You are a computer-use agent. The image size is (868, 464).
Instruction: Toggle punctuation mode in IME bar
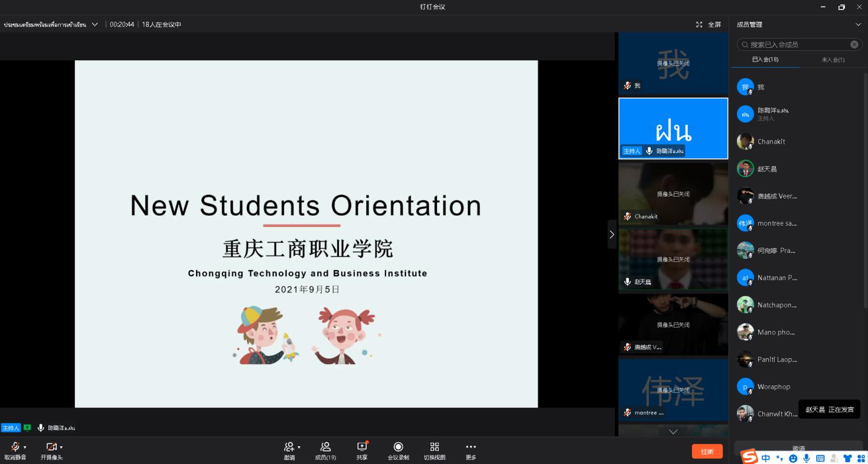click(779, 458)
